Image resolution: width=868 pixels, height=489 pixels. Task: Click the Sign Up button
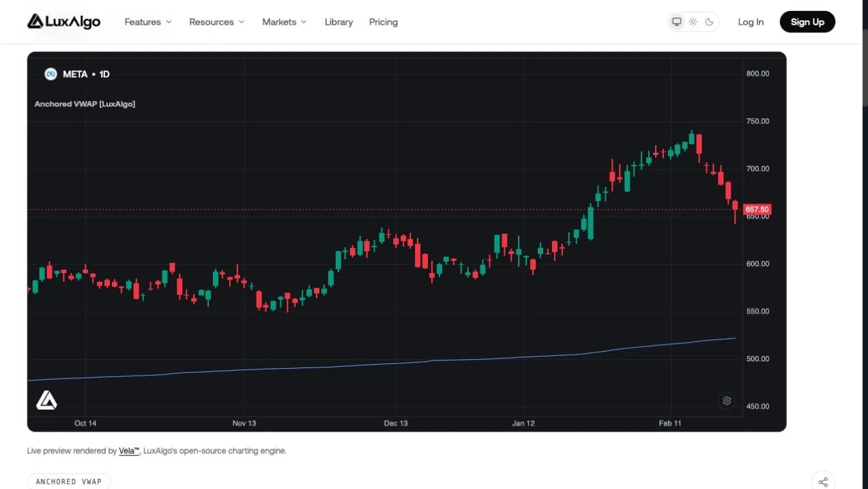807,22
